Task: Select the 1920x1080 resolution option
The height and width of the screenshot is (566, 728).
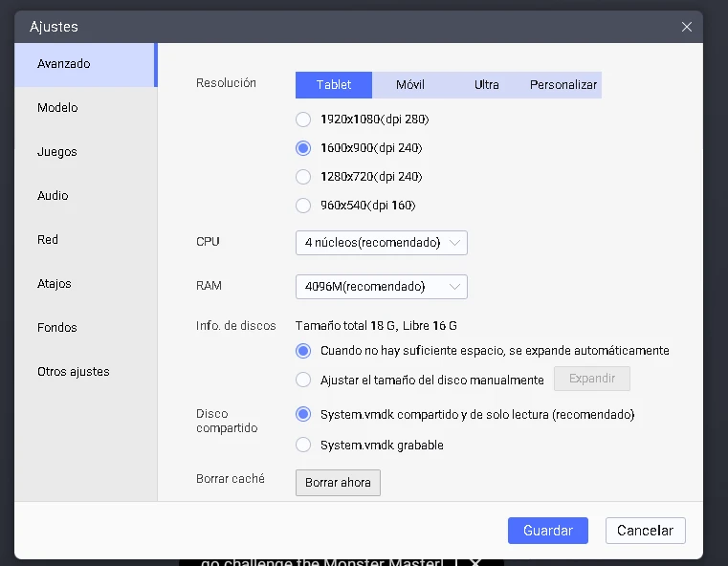Action: (303, 120)
